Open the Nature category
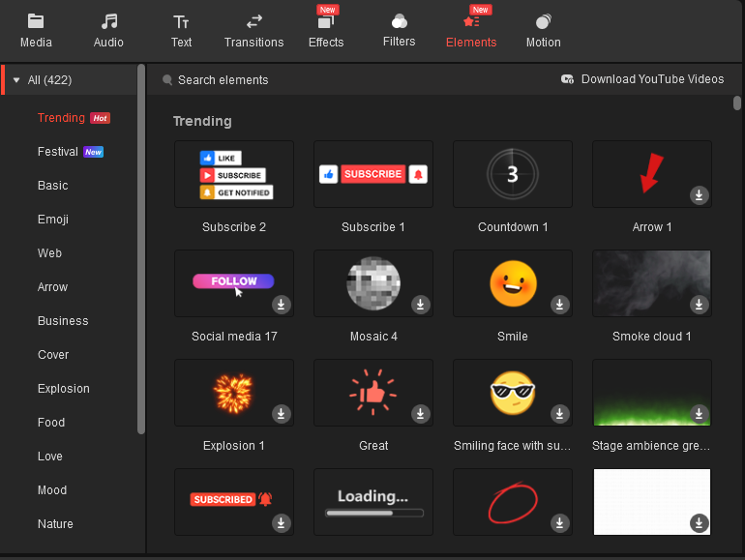This screenshot has width=745, height=560. pyautogui.click(x=55, y=524)
